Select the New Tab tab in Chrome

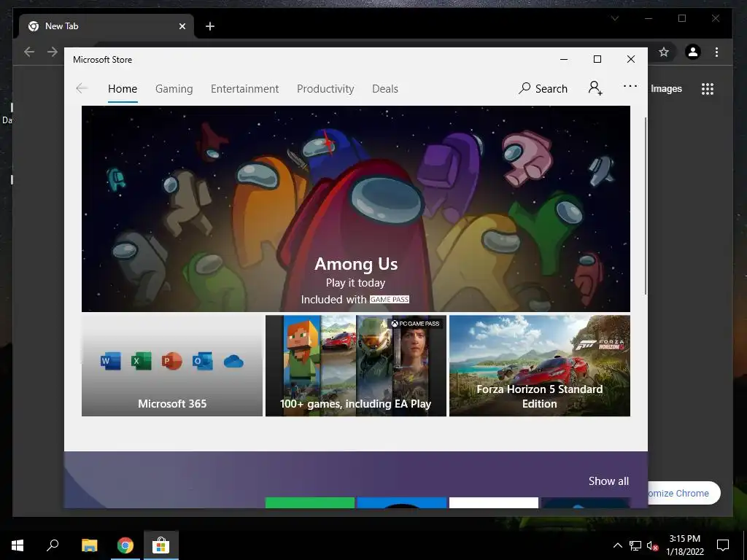point(107,26)
